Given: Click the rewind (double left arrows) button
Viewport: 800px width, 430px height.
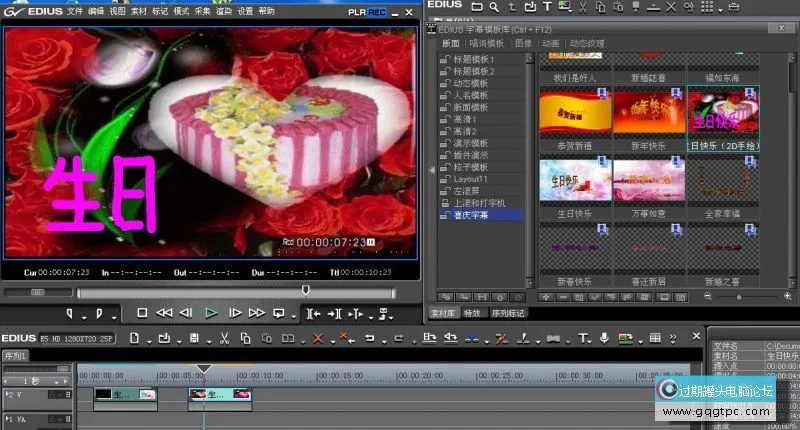Looking at the screenshot, I should pos(164,313).
